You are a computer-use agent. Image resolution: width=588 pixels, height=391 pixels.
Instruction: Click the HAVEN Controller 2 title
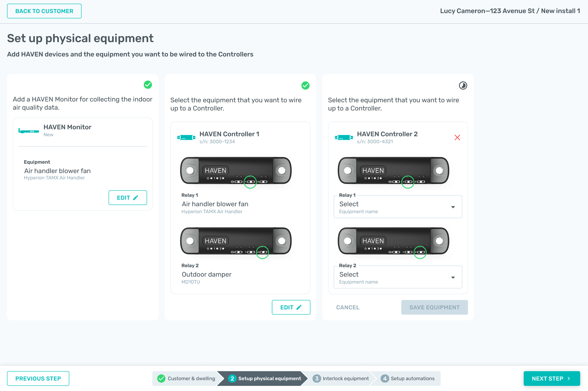[x=388, y=134]
